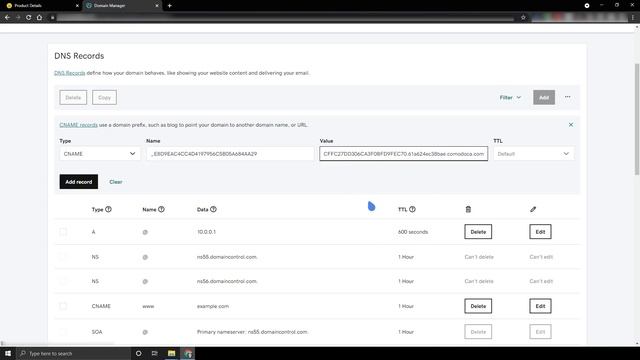The height and width of the screenshot is (360, 640).
Task: Click the browser address bar
Action: [286, 18]
